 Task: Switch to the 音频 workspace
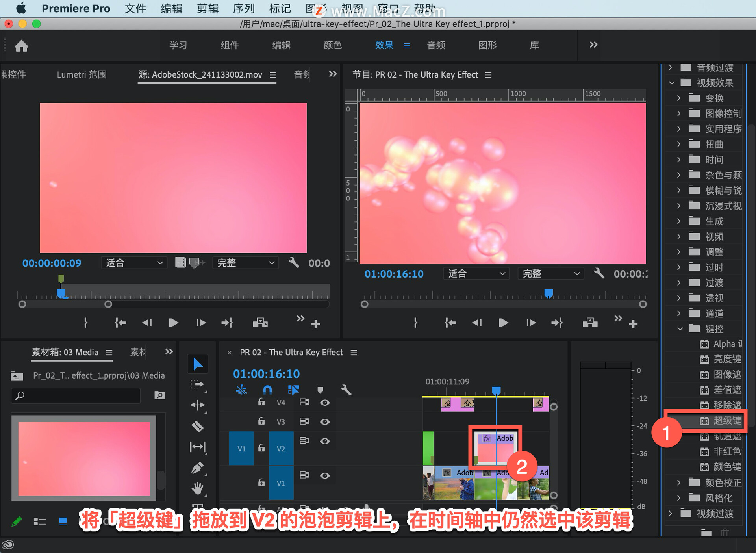(x=436, y=45)
